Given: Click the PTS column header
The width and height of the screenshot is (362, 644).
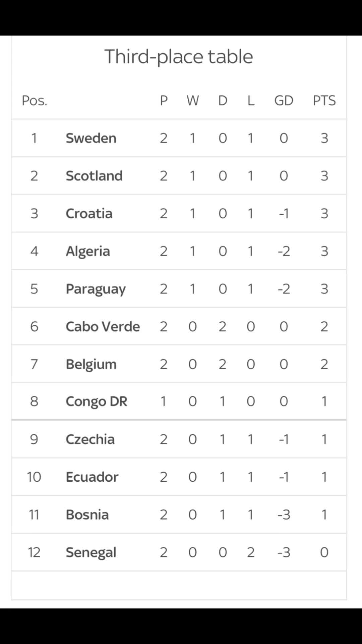Looking at the screenshot, I should (x=324, y=100).
